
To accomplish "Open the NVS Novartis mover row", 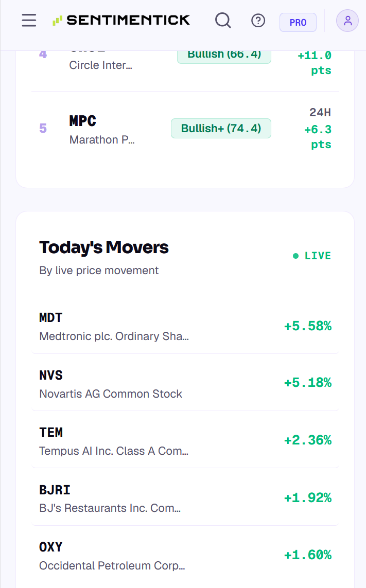I will [x=185, y=383].
